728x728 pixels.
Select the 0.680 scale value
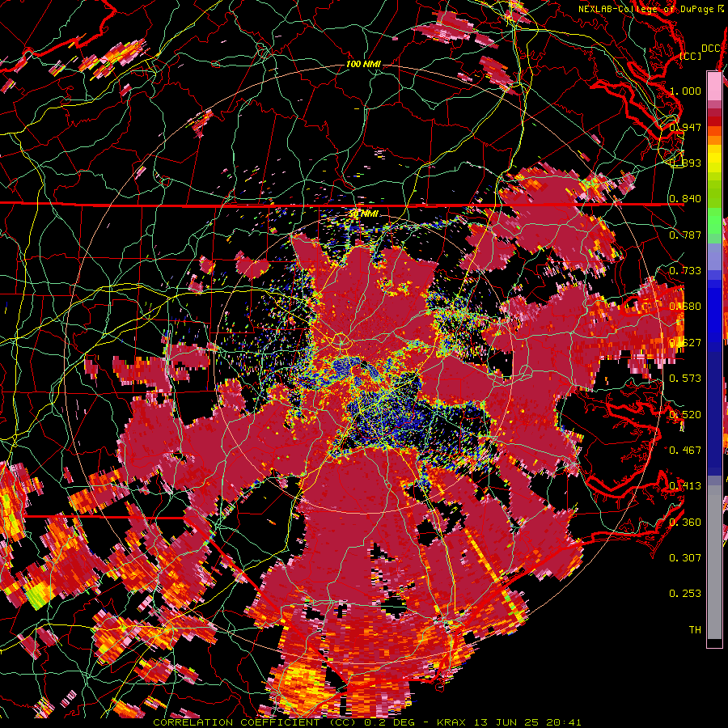click(685, 307)
